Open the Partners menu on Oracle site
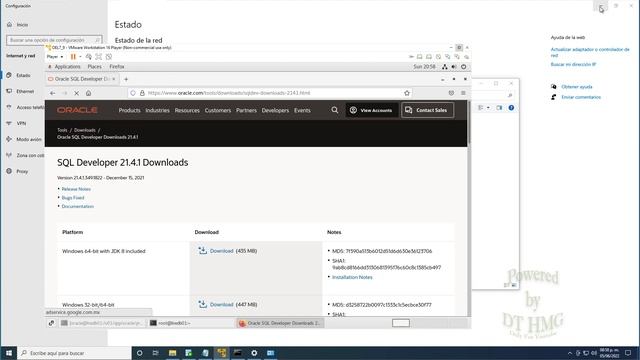 point(246,110)
